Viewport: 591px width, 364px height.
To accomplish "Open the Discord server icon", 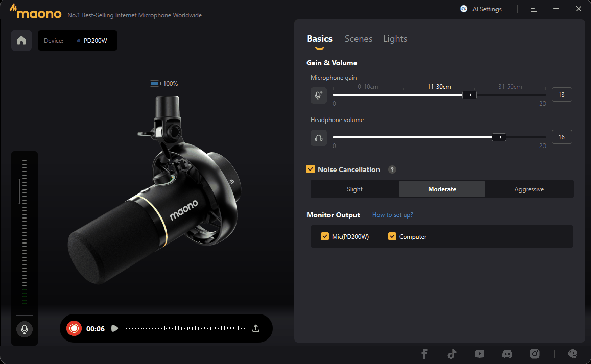I will pyautogui.click(x=507, y=354).
